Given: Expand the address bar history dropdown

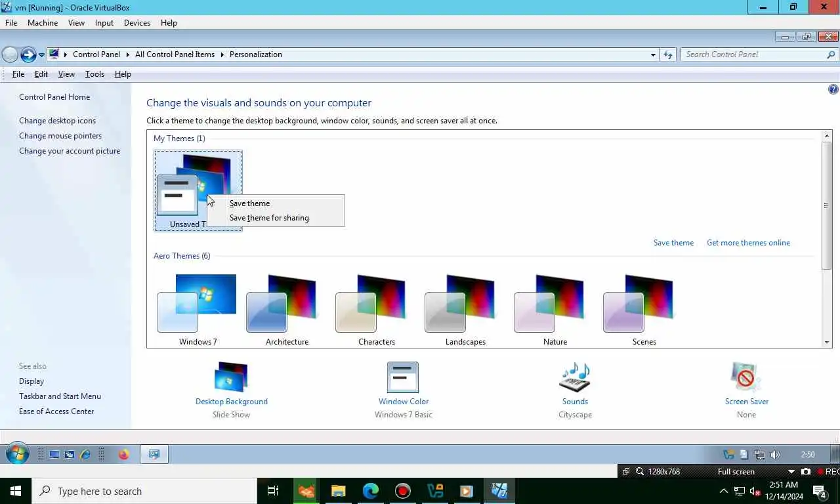Looking at the screenshot, I should [653, 54].
